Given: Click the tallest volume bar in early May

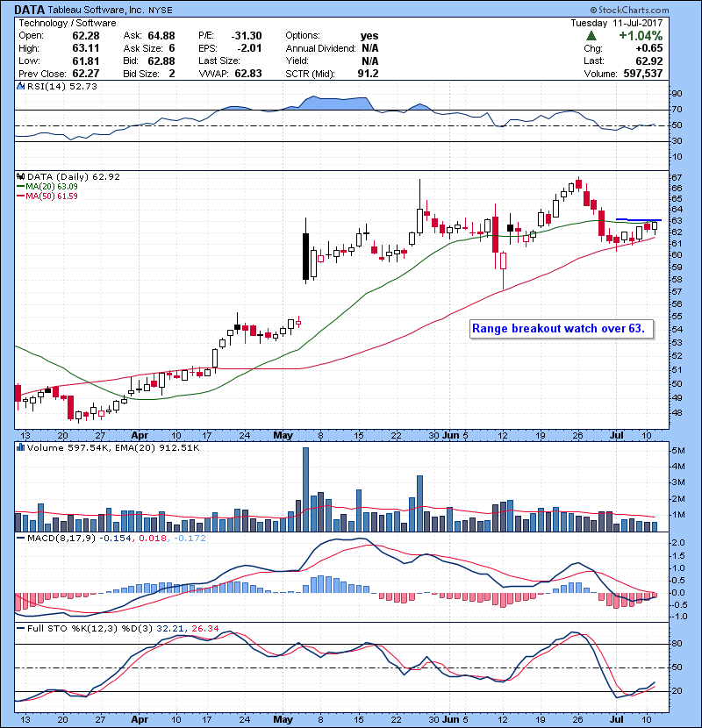Looking at the screenshot, I should pos(305,489).
